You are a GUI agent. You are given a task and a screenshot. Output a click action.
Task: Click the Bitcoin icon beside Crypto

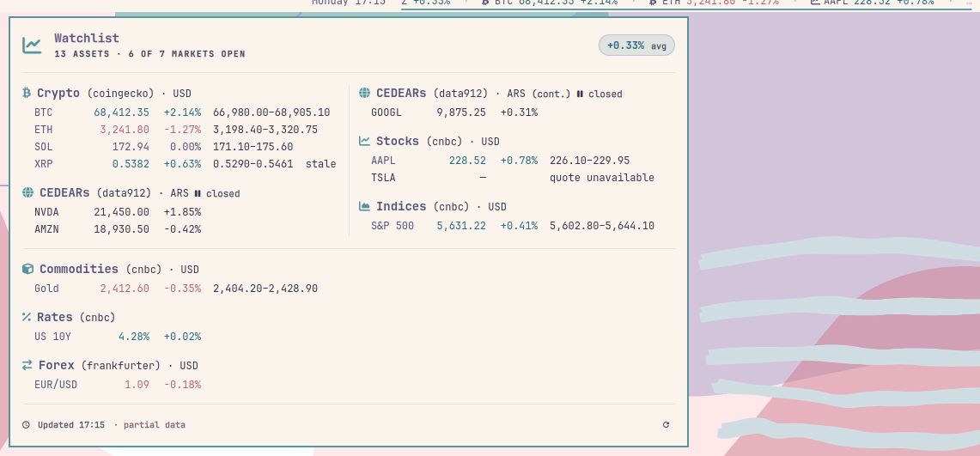pos(27,93)
